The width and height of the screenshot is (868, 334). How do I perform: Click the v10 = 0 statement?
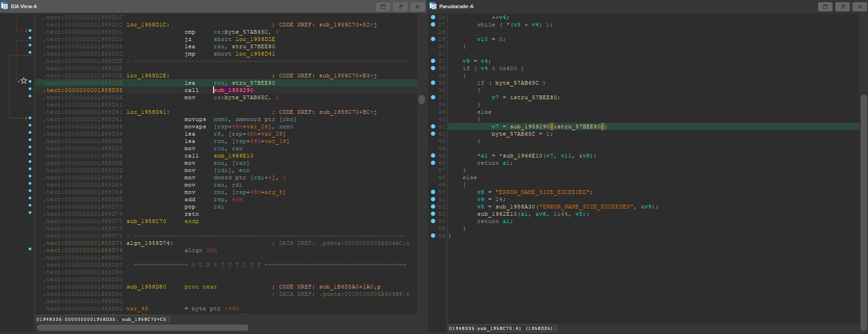click(491, 39)
